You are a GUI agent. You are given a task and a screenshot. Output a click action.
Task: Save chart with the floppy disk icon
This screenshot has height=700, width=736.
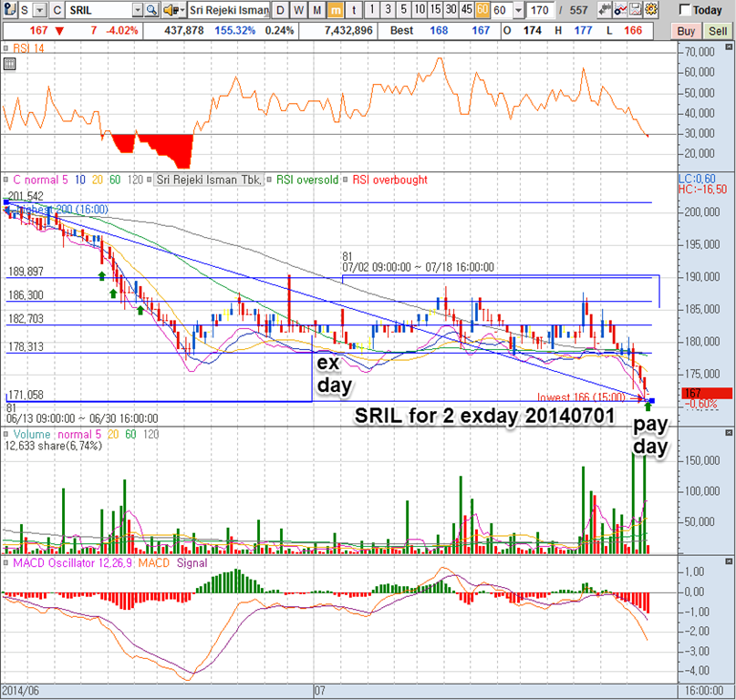pos(635,10)
